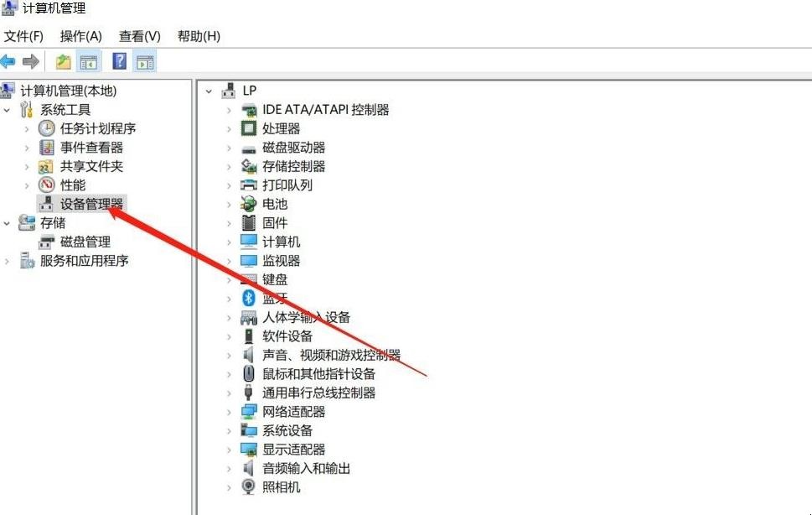Click the 电池 battery icon
The width and height of the screenshot is (812, 515).
point(249,204)
